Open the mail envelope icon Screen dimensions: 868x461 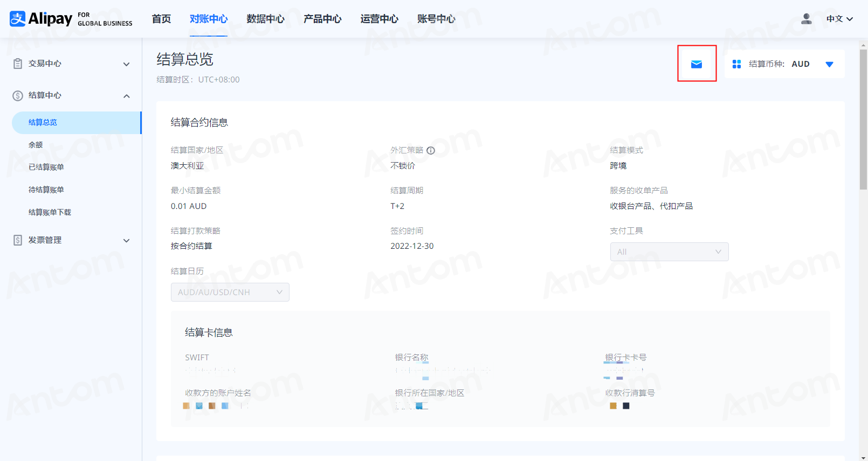click(697, 64)
